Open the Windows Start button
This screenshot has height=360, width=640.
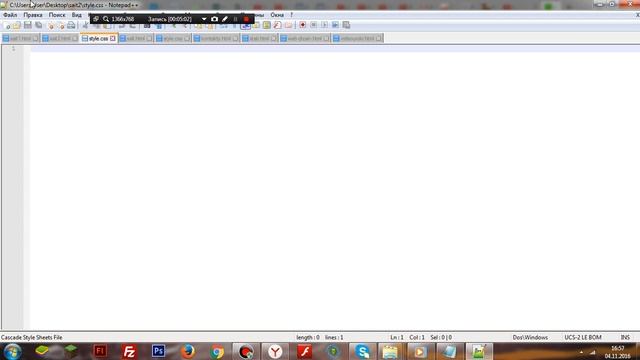click(x=13, y=351)
